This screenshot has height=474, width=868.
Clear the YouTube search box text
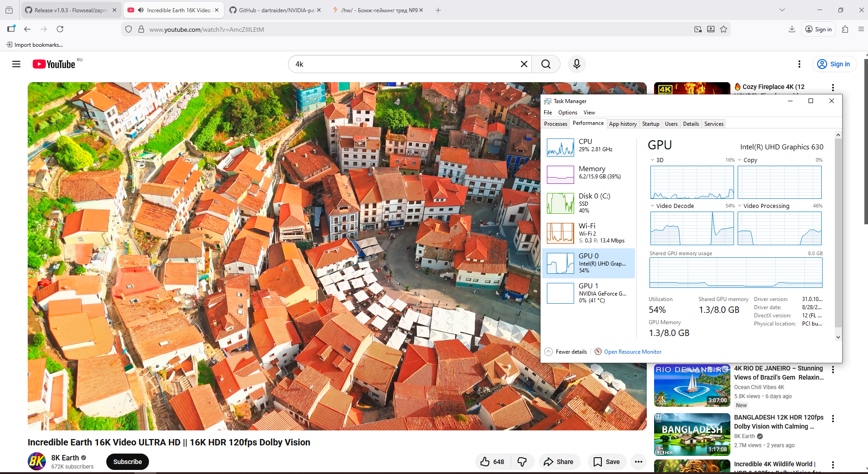tap(524, 64)
